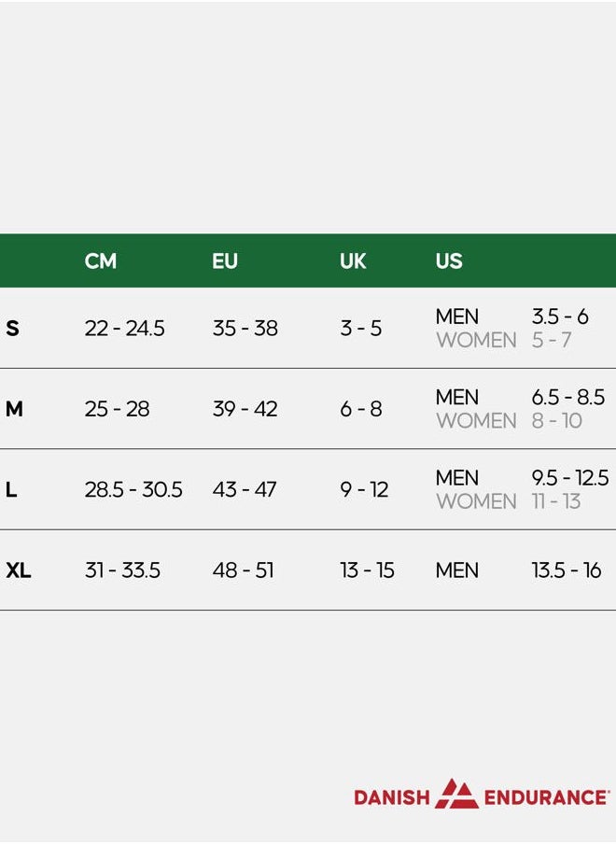The height and width of the screenshot is (844, 616).
Task: Select the EU column header
Action: click(x=225, y=261)
